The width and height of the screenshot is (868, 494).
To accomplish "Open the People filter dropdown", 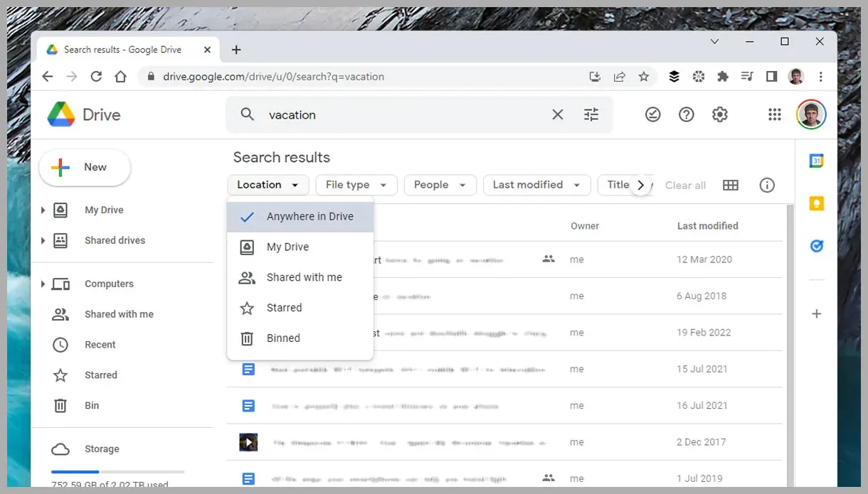I will click(440, 185).
